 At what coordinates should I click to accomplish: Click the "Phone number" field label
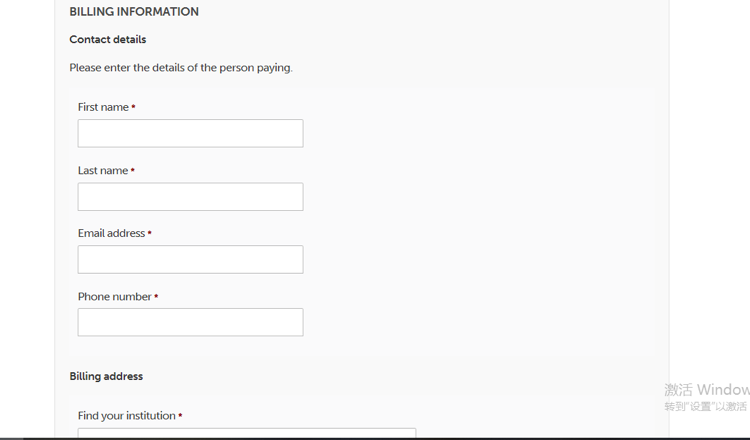tap(114, 297)
